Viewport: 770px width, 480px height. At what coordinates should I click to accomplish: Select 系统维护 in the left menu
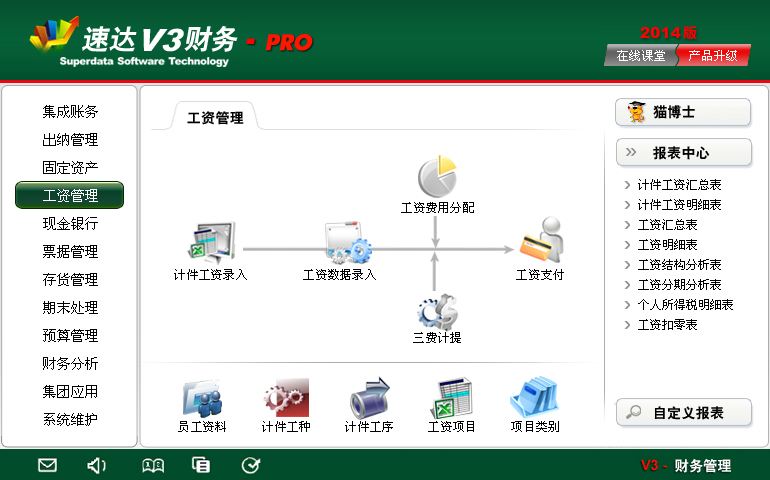[70, 420]
